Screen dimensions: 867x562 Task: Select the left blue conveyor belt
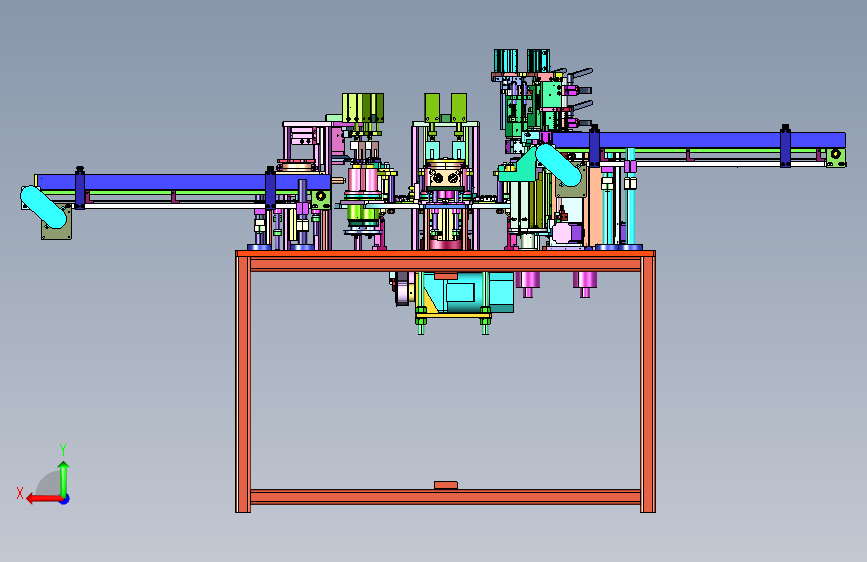point(182,182)
